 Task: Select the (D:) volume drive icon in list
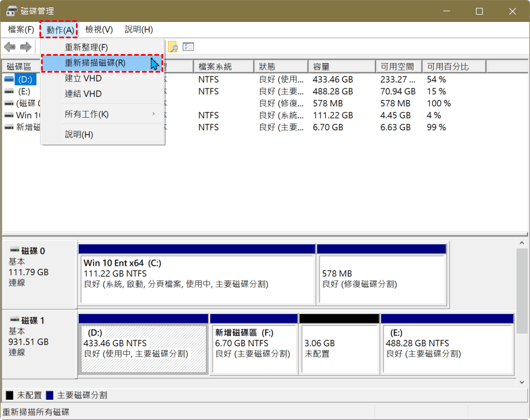(9, 79)
